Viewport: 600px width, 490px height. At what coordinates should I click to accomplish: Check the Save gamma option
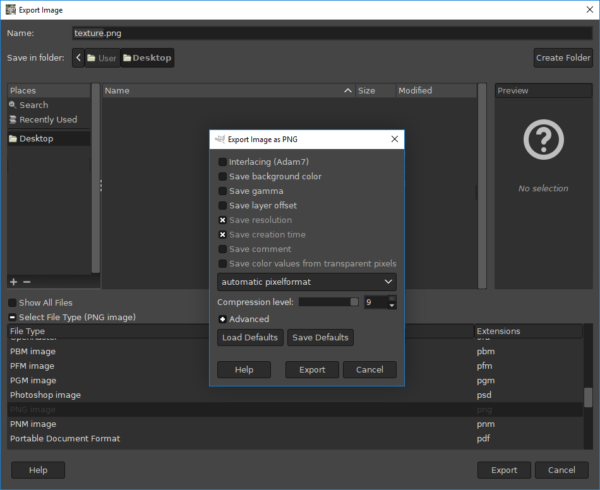[x=222, y=191]
